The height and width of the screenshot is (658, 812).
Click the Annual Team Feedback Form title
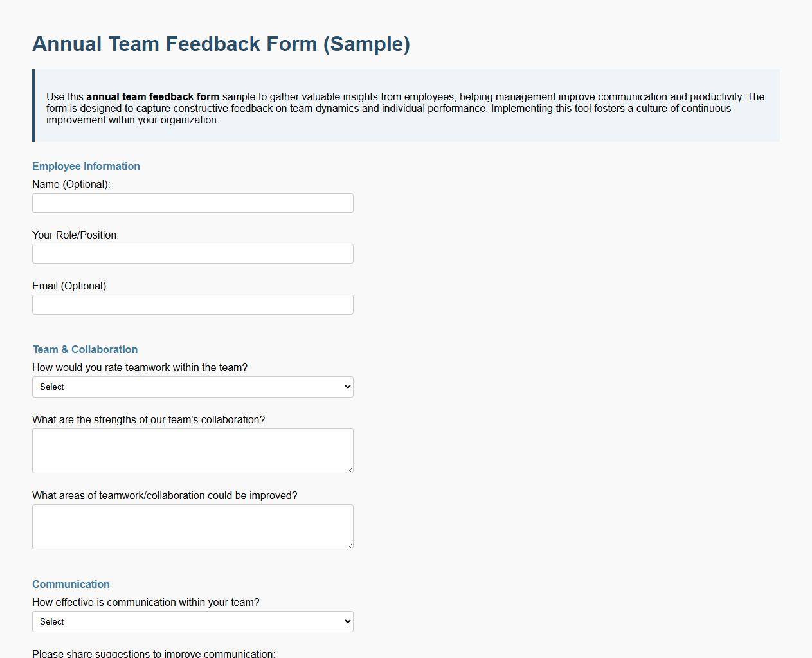tap(221, 44)
